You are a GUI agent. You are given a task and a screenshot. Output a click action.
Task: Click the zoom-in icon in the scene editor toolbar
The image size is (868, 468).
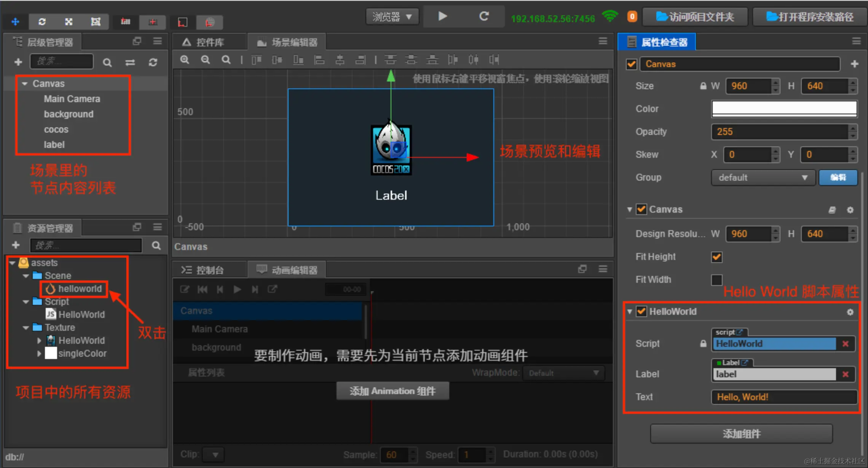point(185,60)
